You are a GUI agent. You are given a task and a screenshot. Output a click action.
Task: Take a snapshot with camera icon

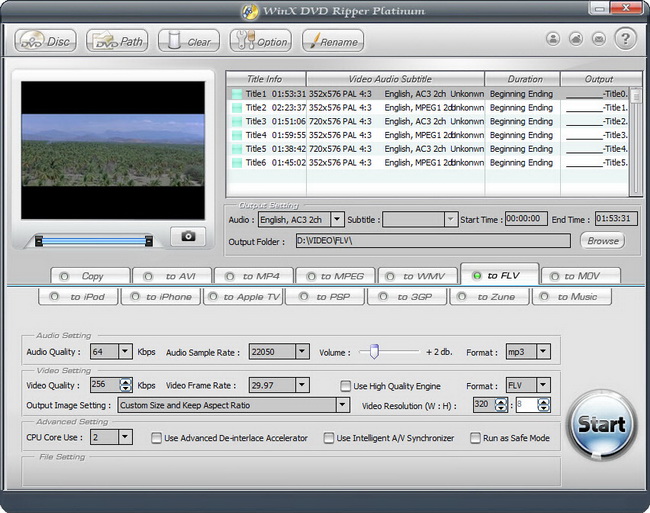pos(187,237)
